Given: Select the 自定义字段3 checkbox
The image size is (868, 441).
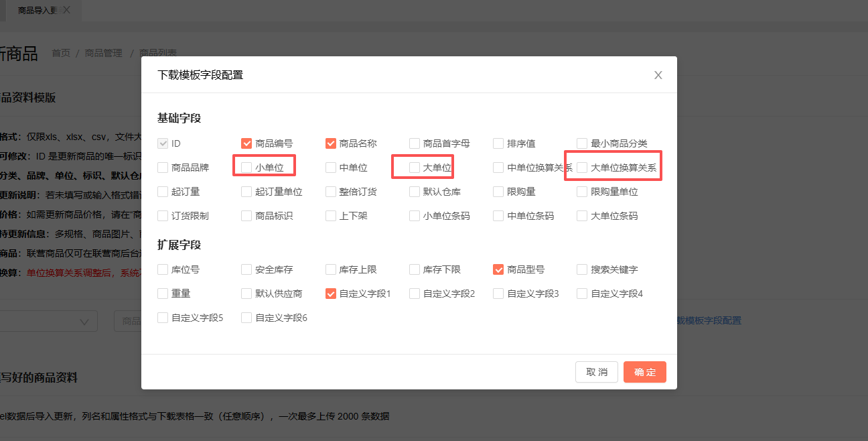Looking at the screenshot, I should 498,294.
